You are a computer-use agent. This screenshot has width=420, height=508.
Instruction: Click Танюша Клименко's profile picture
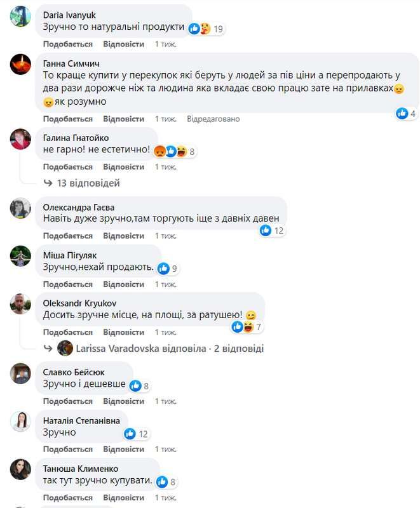tap(21, 469)
